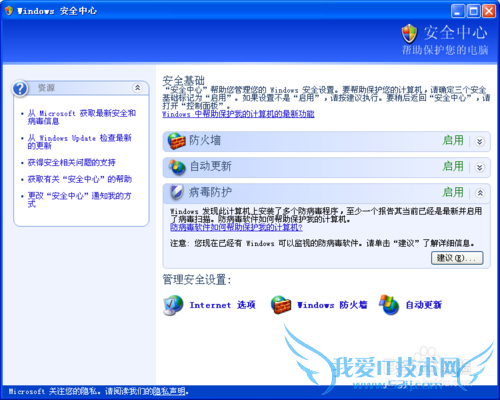Open the Windows 防火墙 icon under 管理安全设置

coord(281,305)
